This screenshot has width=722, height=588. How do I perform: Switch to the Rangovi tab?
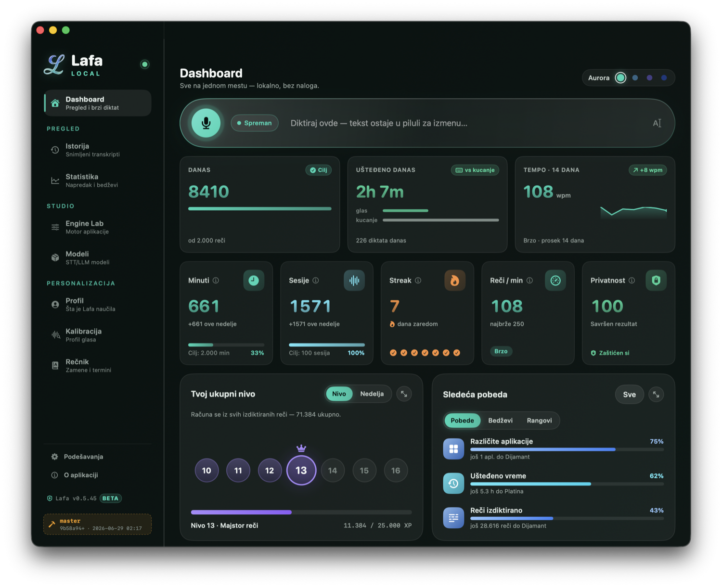(539, 421)
